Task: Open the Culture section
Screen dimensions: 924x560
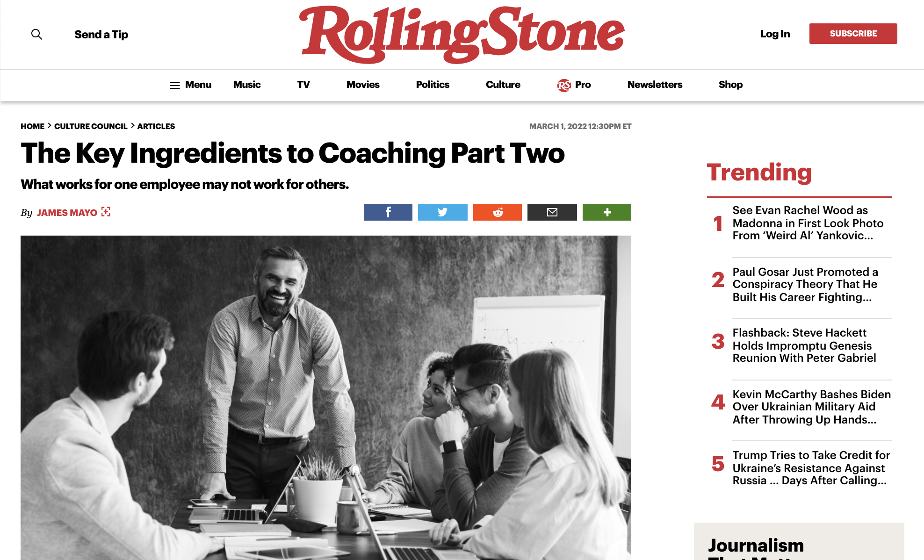Action: pos(503,85)
